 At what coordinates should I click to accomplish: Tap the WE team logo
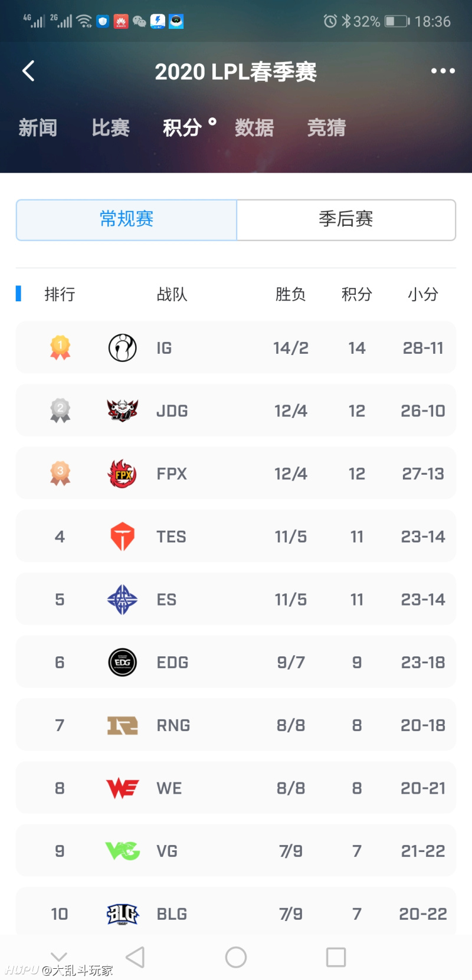123,788
